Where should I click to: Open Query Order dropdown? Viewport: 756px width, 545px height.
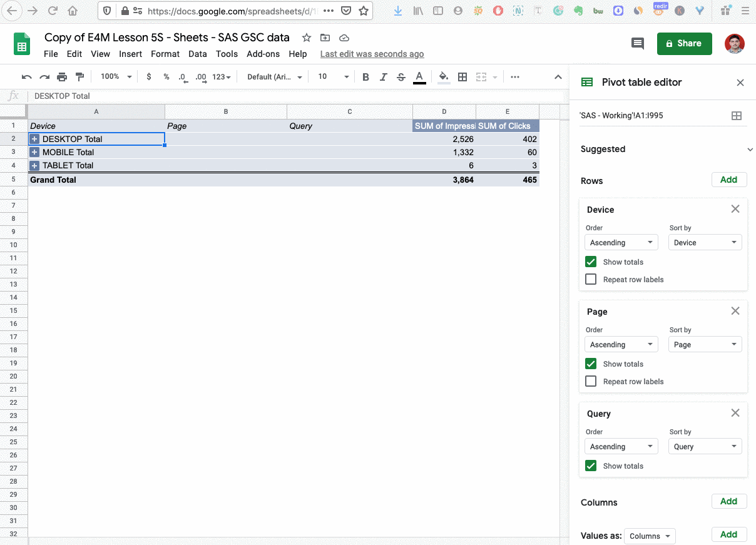pyautogui.click(x=621, y=446)
